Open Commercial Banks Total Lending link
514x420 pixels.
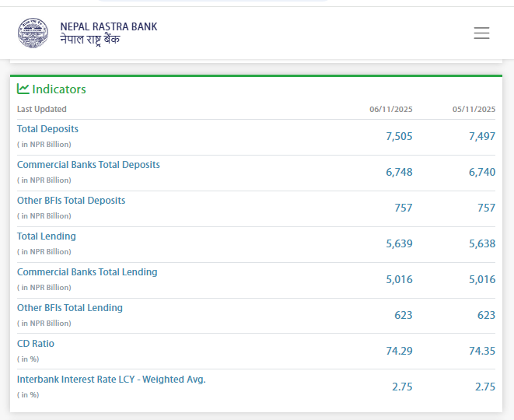pyautogui.click(x=87, y=272)
